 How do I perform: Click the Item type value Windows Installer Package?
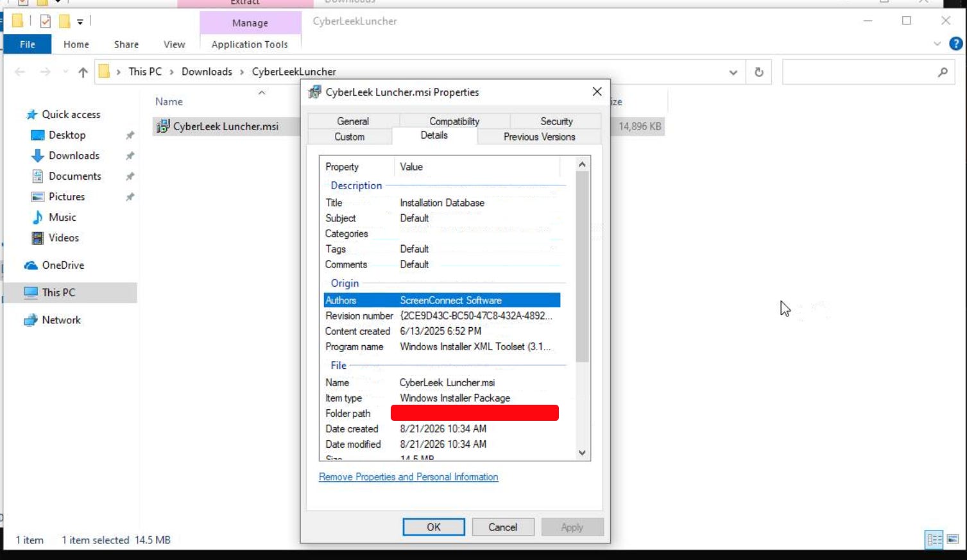(x=455, y=398)
